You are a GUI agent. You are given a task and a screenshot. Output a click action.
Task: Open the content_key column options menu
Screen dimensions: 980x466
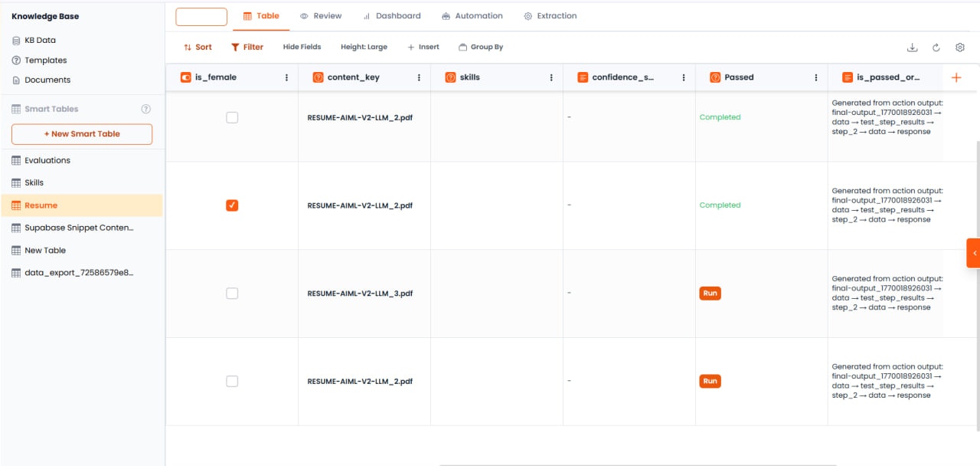pyautogui.click(x=419, y=77)
